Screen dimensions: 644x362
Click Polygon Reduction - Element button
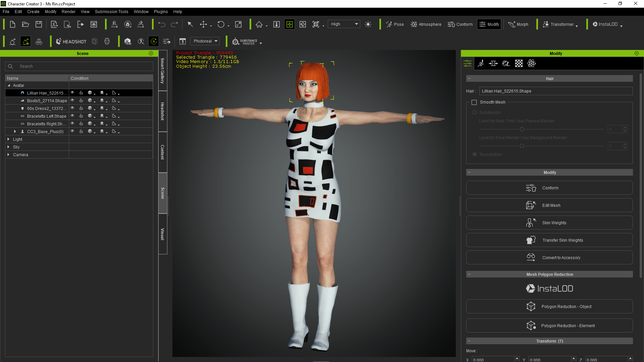[549, 326]
